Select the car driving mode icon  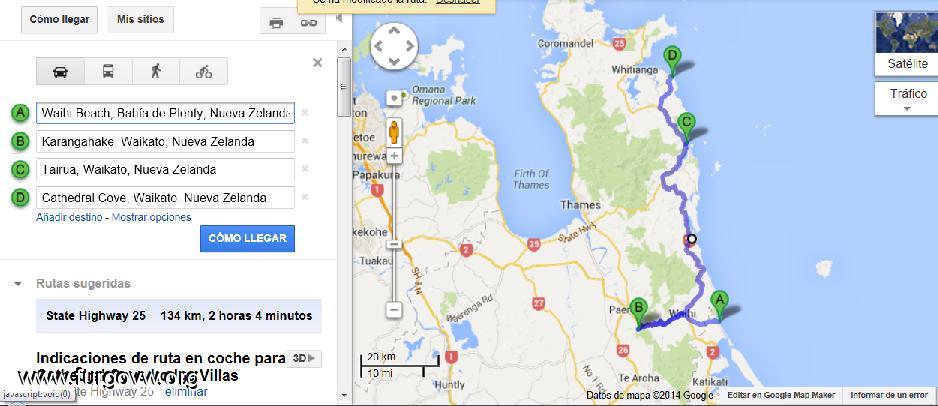(x=60, y=71)
